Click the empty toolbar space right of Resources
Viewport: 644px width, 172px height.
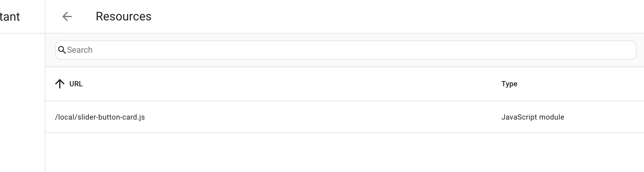(x=389, y=16)
